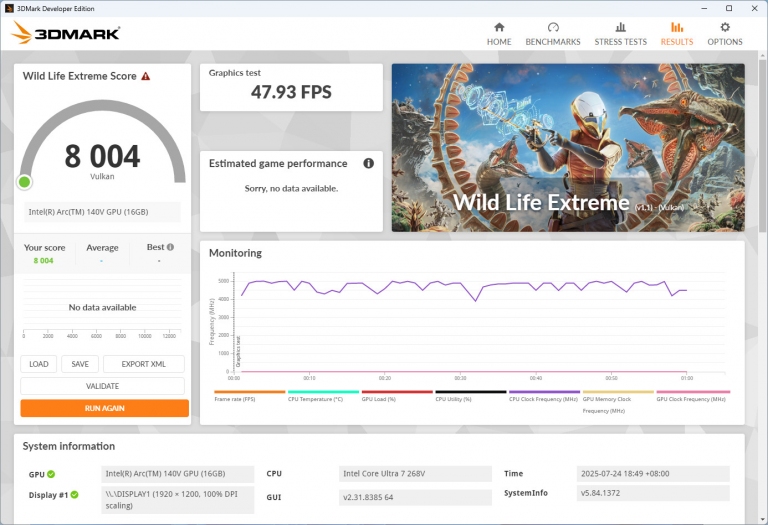Toggle the CPU Clock Frequency legend

[544, 396]
